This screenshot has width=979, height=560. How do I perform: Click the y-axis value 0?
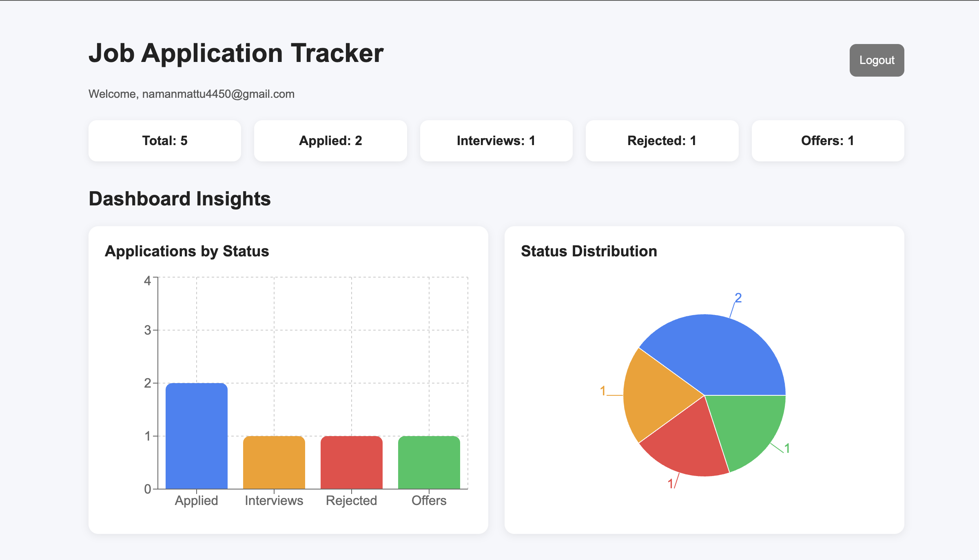[147, 489]
